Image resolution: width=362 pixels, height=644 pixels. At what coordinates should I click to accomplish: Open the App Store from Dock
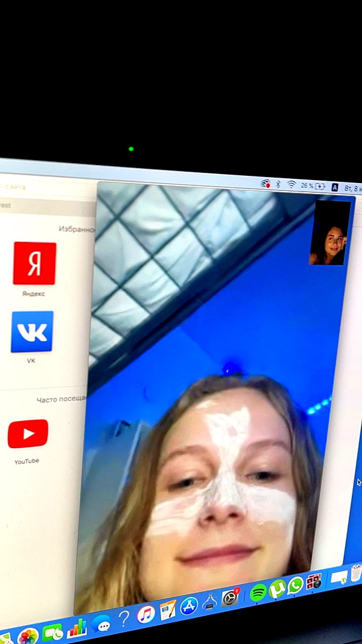point(189,605)
